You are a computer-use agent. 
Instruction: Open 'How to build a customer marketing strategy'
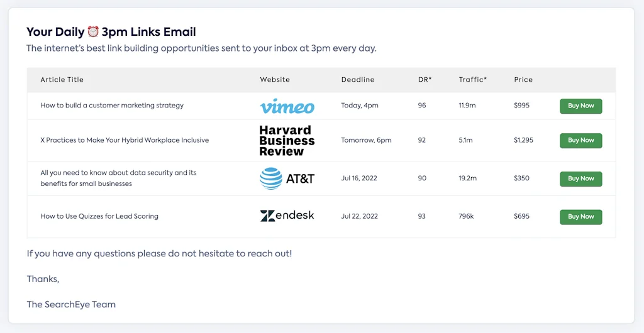(112, 106)
